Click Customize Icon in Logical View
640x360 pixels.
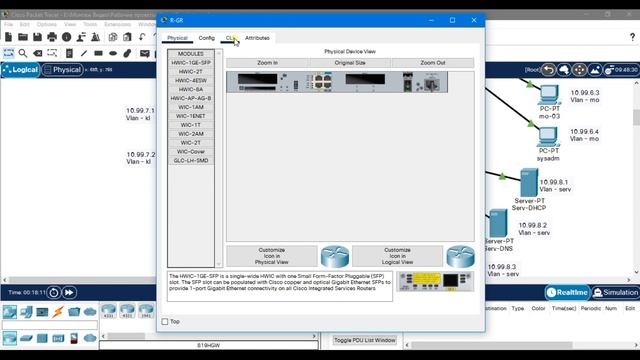pos(397,256)
